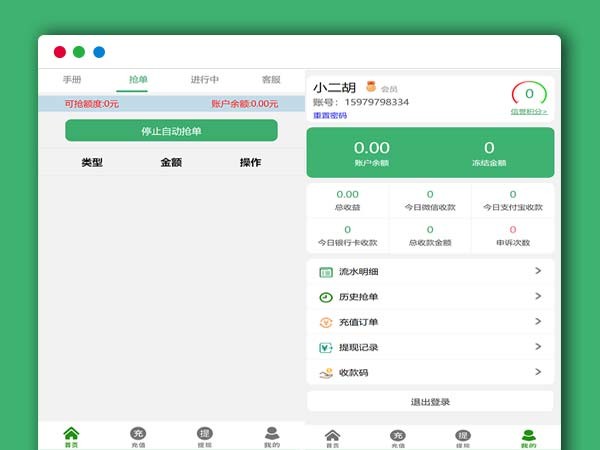Tap 充值 recharge icon in left panel
600x450 pixels.
point(138,434)
